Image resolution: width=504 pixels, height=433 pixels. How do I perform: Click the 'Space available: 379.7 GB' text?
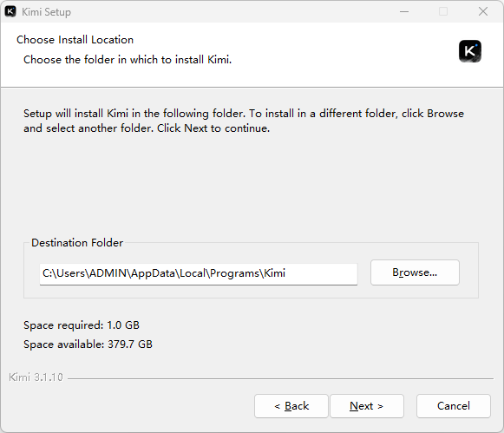click(x=88, y=344)
